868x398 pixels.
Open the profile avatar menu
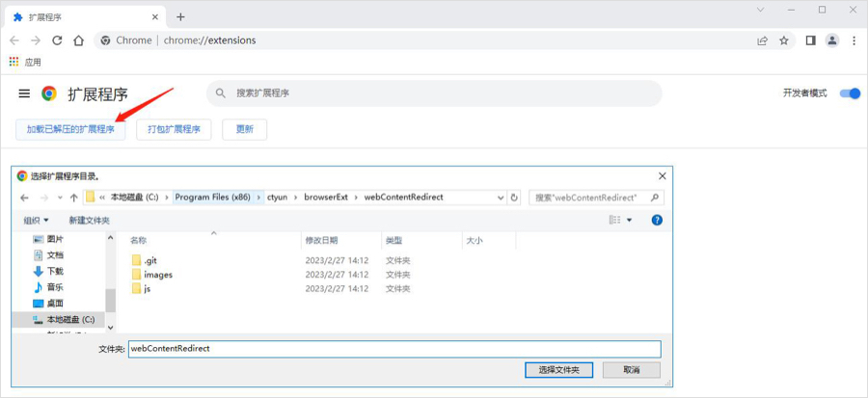(832, 40)
